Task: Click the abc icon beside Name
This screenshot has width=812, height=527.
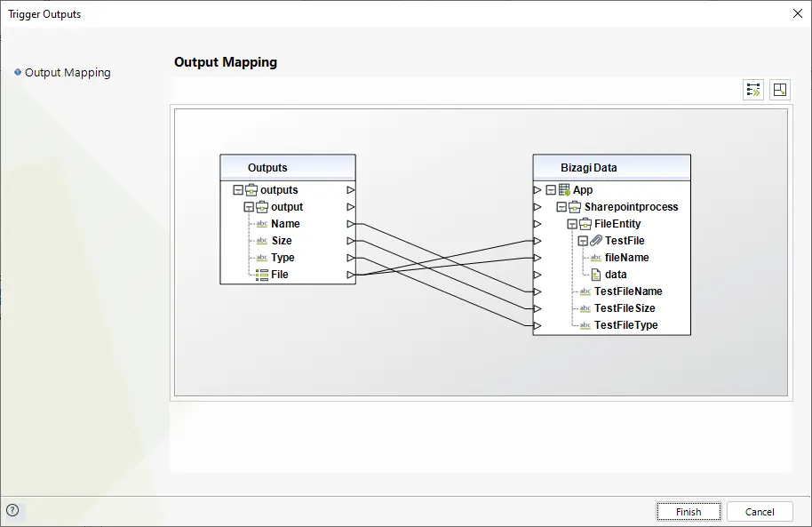Action: click(262, 224)
